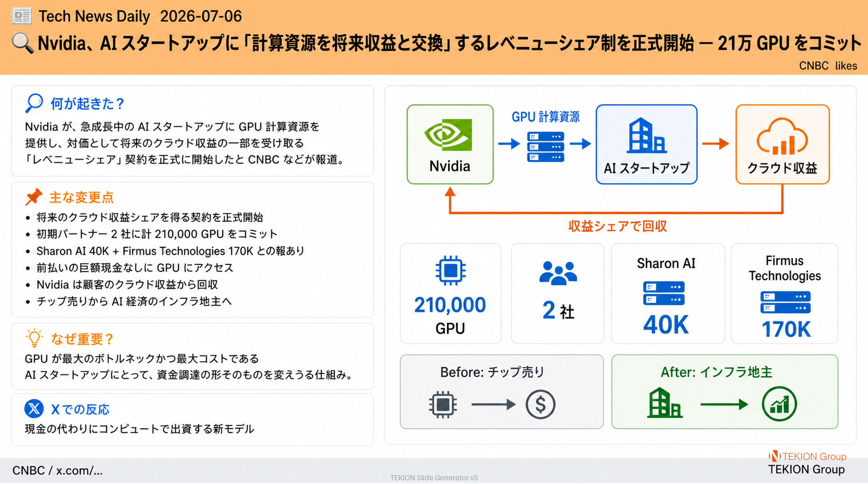Click the lightbulb icon beside なぜ重要？
This screenshot has height=484, width=868.
34,338
